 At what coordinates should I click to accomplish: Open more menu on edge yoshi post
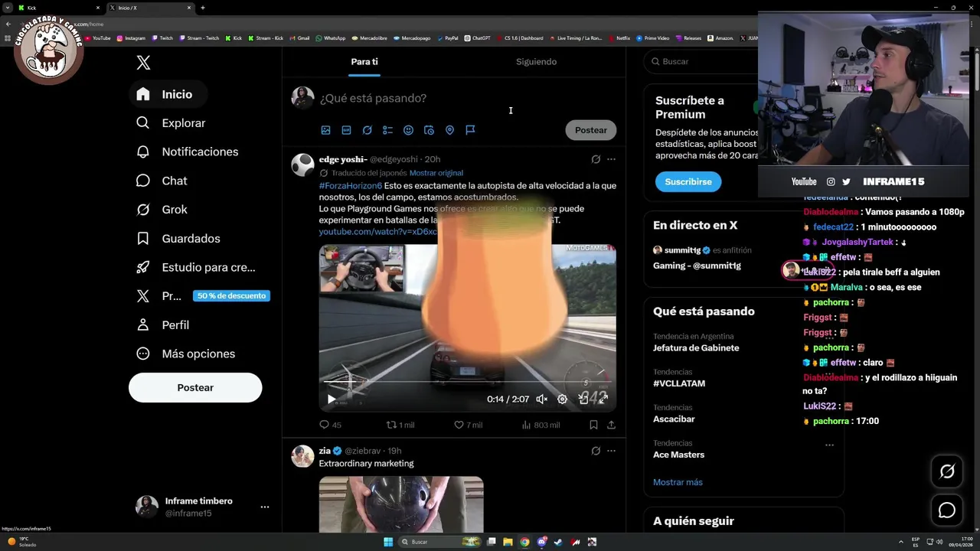[x=611, y=159]
